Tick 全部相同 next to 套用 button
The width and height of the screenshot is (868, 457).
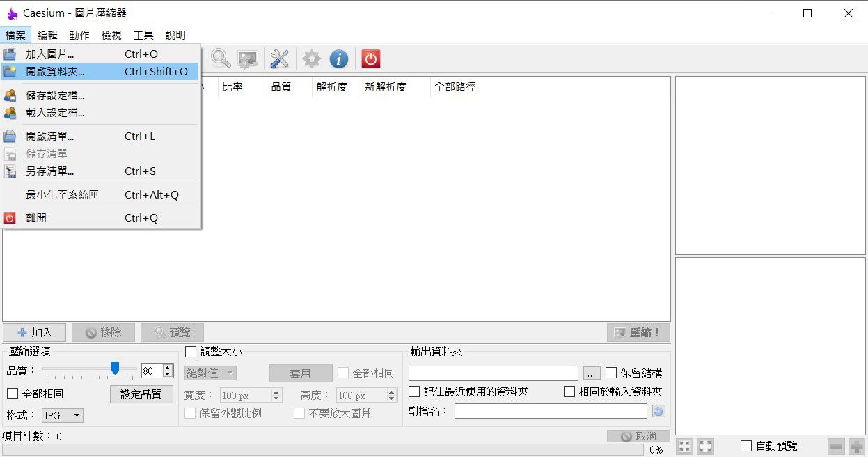(343, 373)
